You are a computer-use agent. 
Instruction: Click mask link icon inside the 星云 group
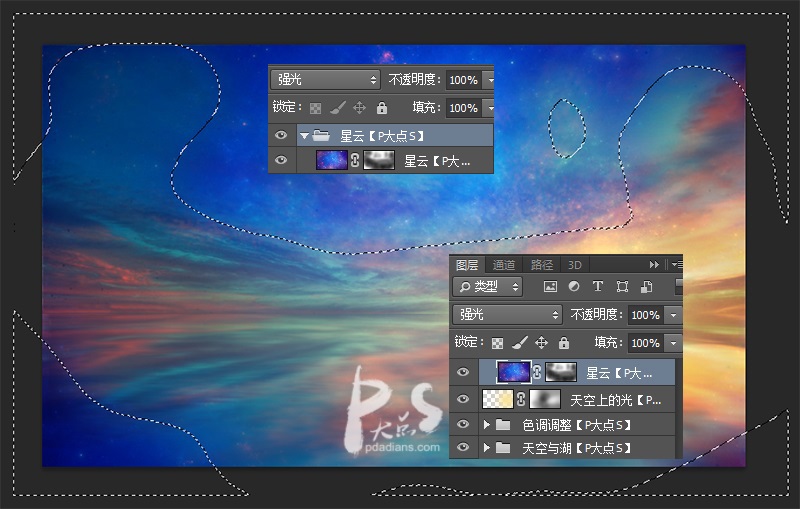tap(355, 160)
